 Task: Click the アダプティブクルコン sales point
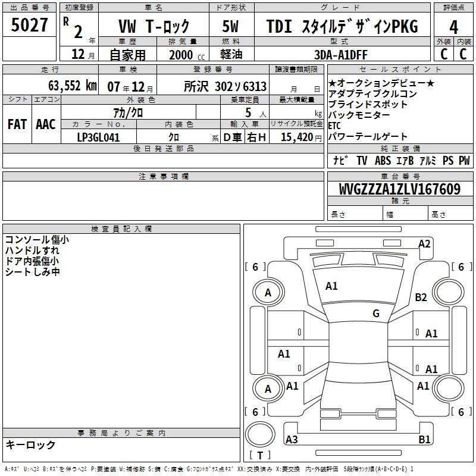tap(373, 93)
